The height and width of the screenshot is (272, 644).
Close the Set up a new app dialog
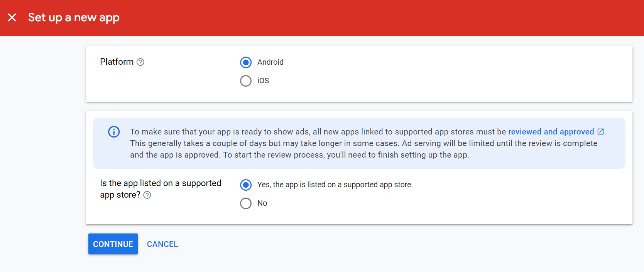point(12,17)
